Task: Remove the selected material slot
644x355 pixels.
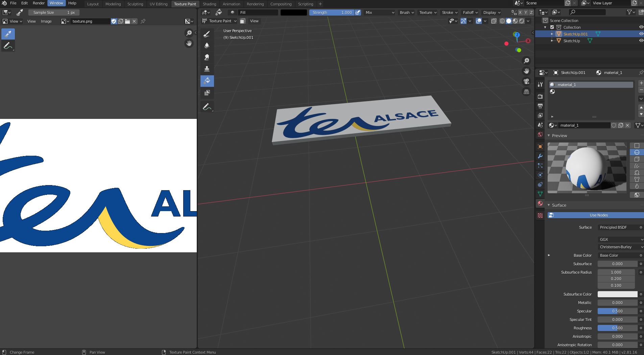Action: 641,90
